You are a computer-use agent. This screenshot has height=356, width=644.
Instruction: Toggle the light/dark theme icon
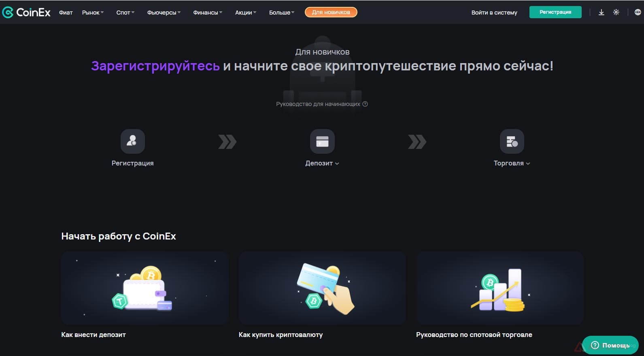coord(616,12)
